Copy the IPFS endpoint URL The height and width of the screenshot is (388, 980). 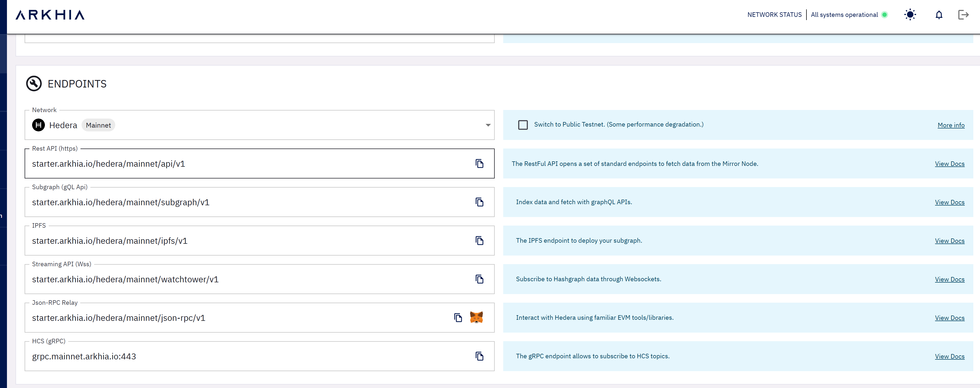(479, 241)
